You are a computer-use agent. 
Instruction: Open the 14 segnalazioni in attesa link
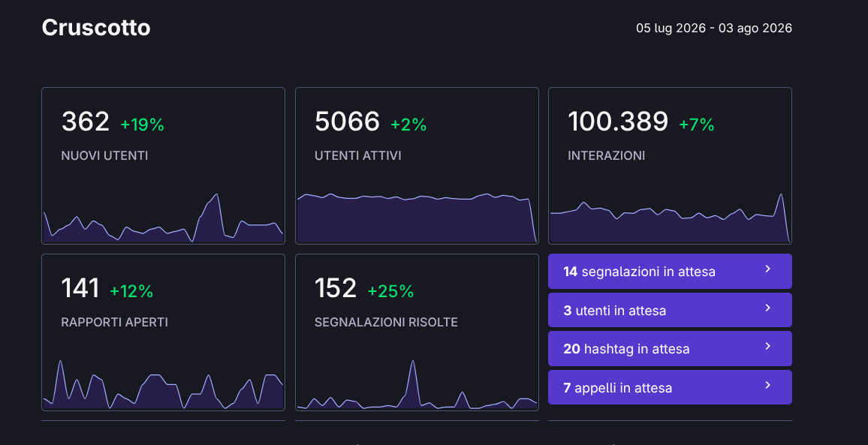pos(670,271)
